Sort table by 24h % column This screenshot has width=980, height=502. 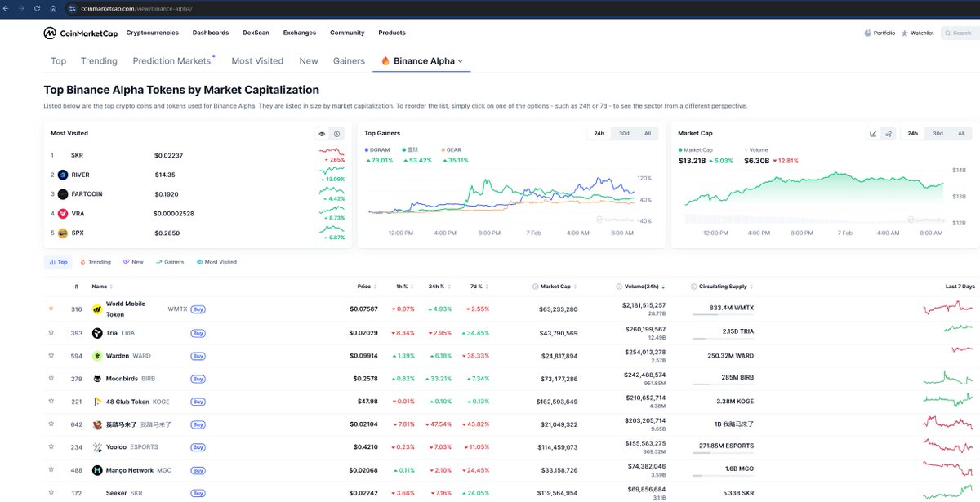pyautogui.click(x=439, y=287)
